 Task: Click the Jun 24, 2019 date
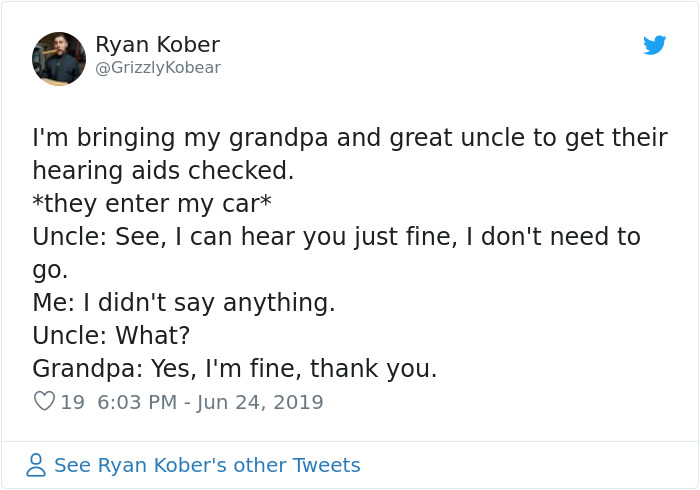click(260, 402)
